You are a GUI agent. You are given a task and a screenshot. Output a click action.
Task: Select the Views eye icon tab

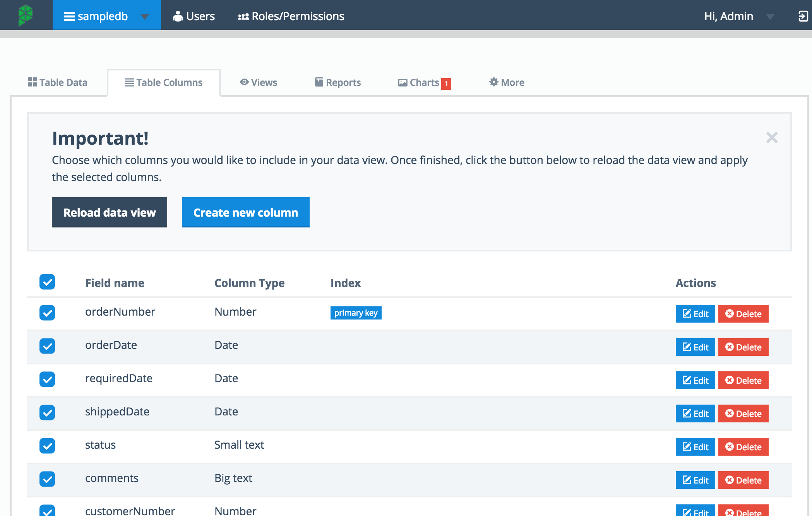pos(244,82)
